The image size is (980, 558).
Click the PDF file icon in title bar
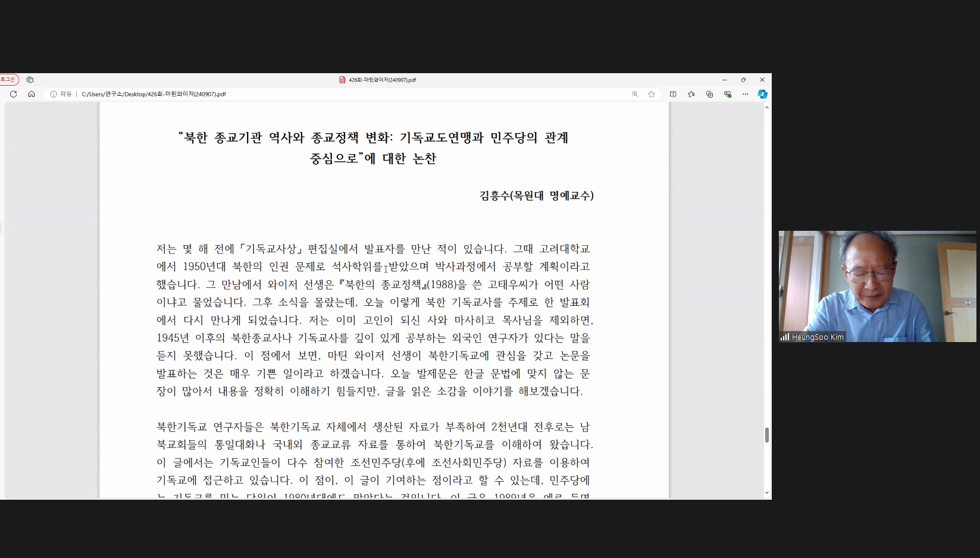(342, 80)
